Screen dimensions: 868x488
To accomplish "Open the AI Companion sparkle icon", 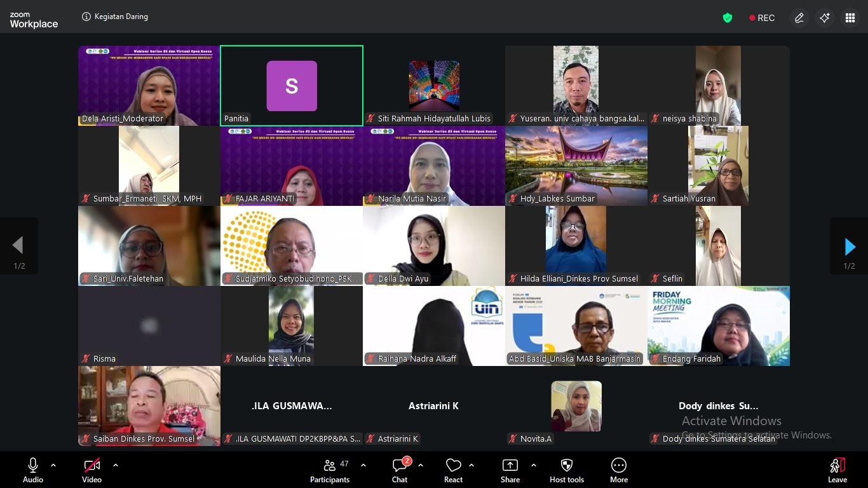I will pos(825,18).
